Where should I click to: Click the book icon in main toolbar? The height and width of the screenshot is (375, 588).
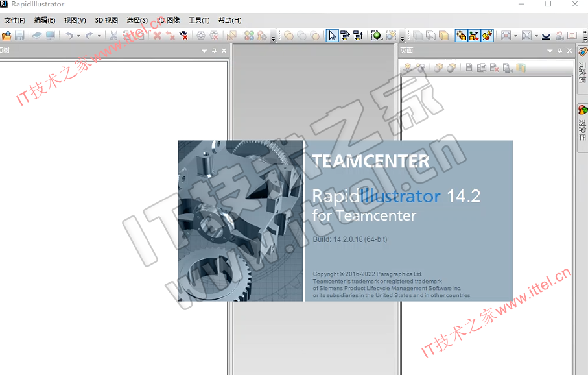pos(37,36)
